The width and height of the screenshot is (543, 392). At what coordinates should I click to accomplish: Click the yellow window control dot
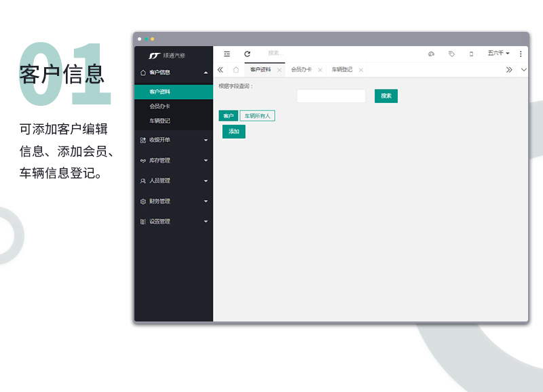pos(152,39)
